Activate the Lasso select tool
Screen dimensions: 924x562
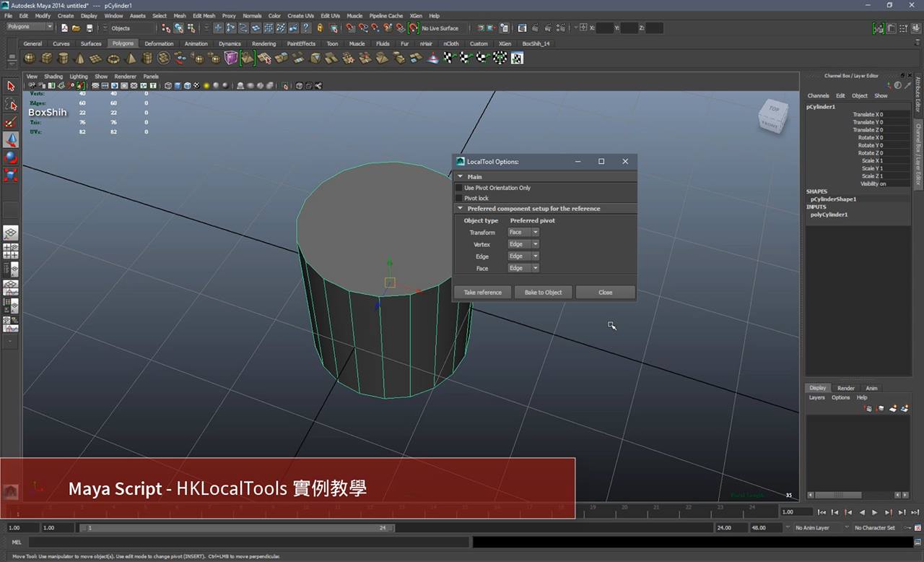tap(11, 104)
